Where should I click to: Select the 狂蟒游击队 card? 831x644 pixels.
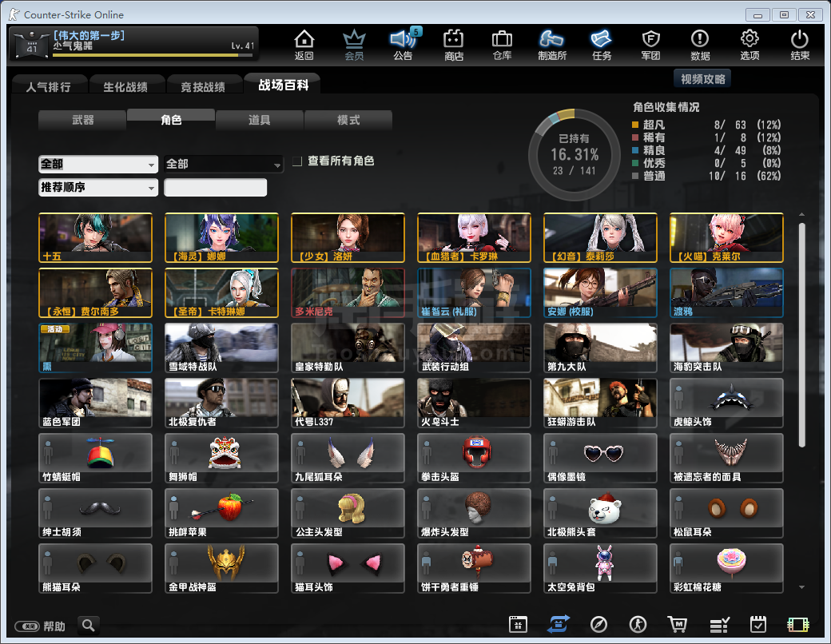click(x=600, y=403)
